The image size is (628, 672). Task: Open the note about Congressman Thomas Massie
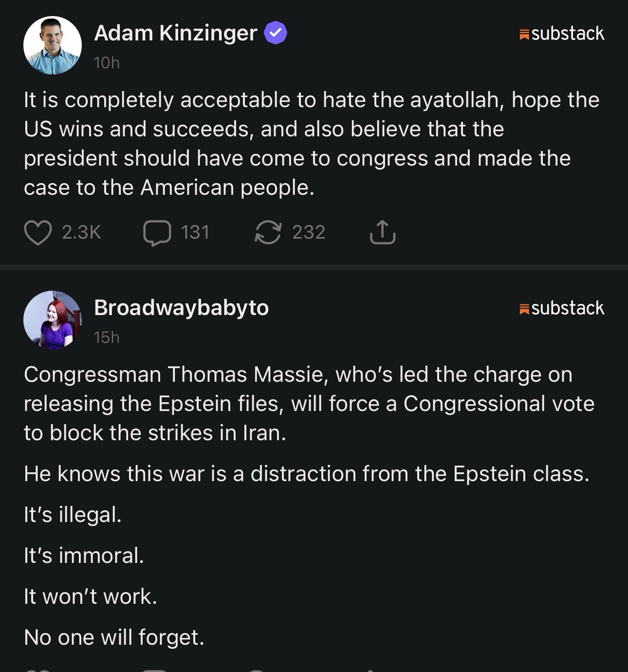(x=309, y=404)
